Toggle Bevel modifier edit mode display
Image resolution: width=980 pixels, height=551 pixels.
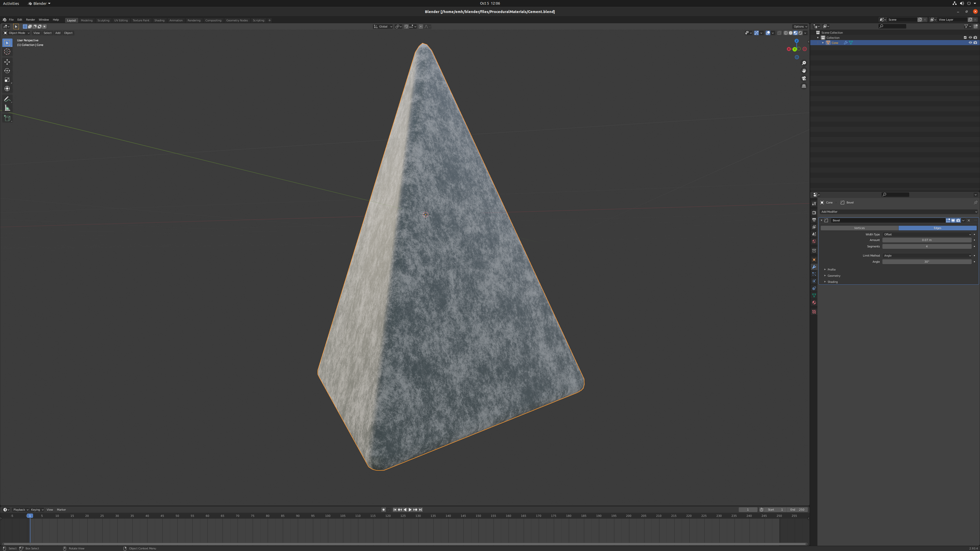click(948, 221)
